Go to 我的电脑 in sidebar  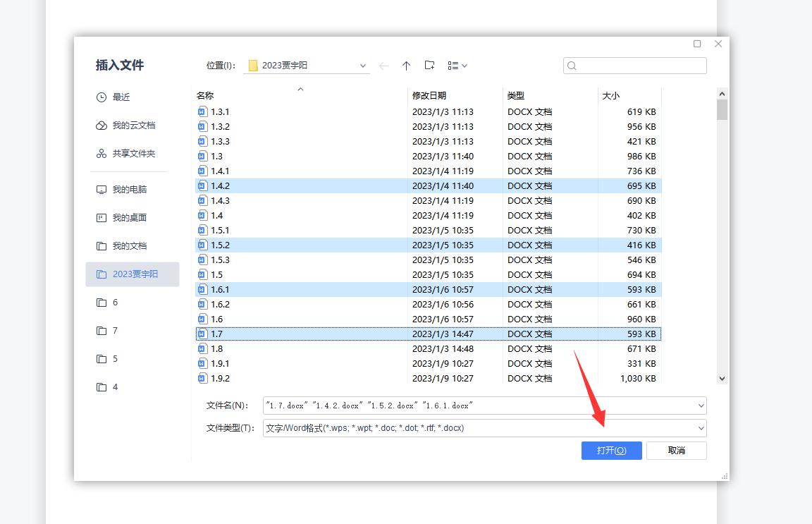pos(129,190)
